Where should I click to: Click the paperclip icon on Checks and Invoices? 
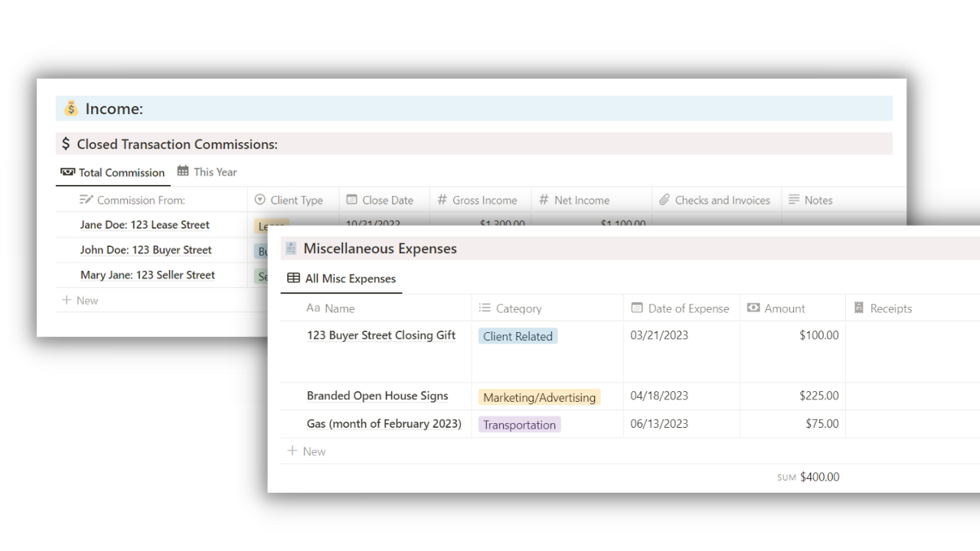pos(663,200)
